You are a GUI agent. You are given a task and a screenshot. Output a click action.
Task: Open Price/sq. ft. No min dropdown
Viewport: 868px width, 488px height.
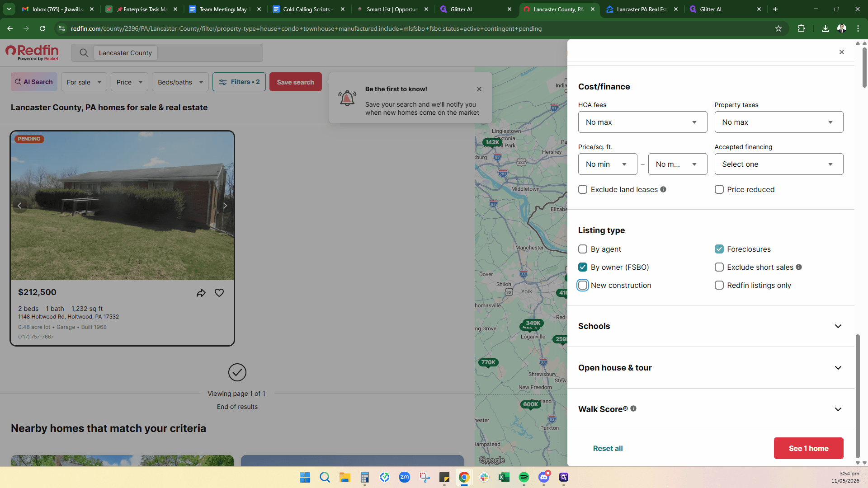click(608, 164)
